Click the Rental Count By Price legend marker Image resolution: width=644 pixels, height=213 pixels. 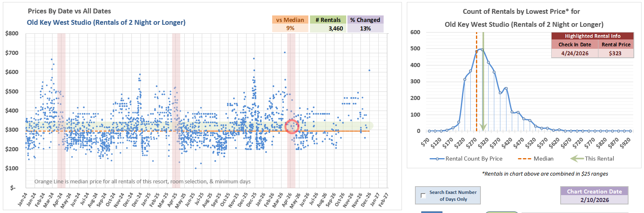pos(437,159)
